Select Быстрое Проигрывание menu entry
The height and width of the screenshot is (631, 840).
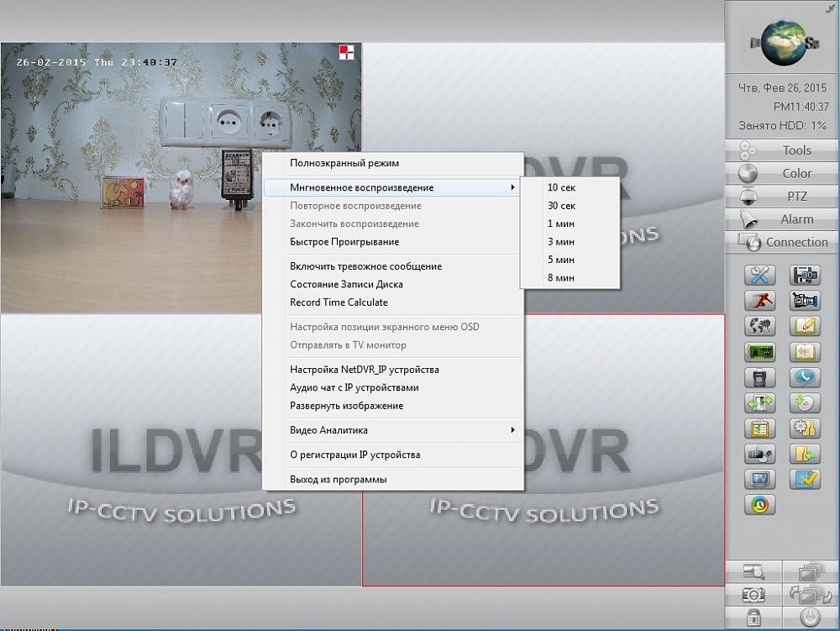tap(344, 242)
